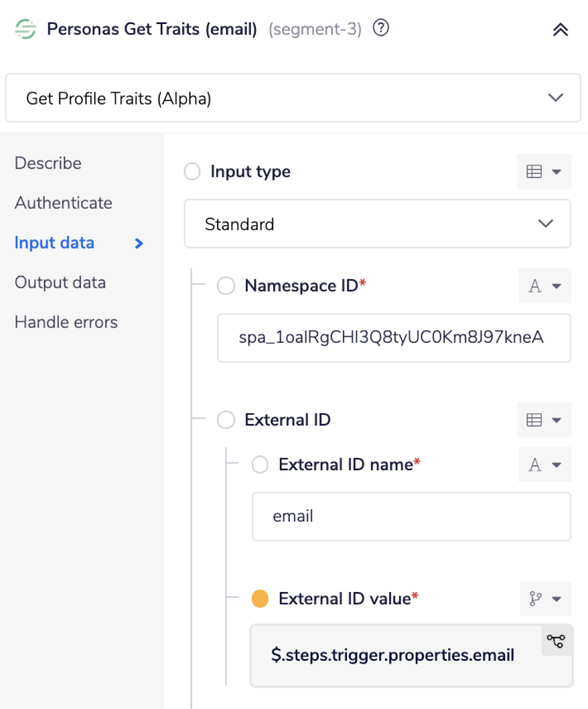Click the Namespace ID input field
The image size is (588, 709).
(x=393, y=337)
